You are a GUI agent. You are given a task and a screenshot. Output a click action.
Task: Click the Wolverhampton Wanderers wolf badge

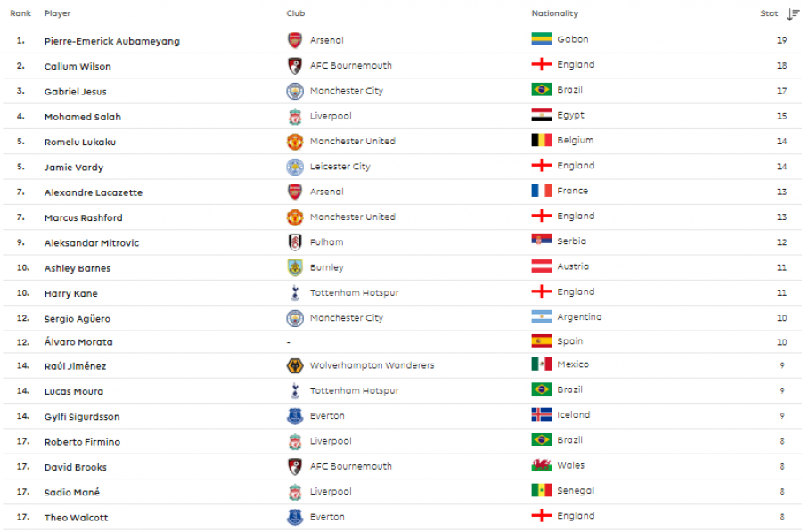[295, 365]
